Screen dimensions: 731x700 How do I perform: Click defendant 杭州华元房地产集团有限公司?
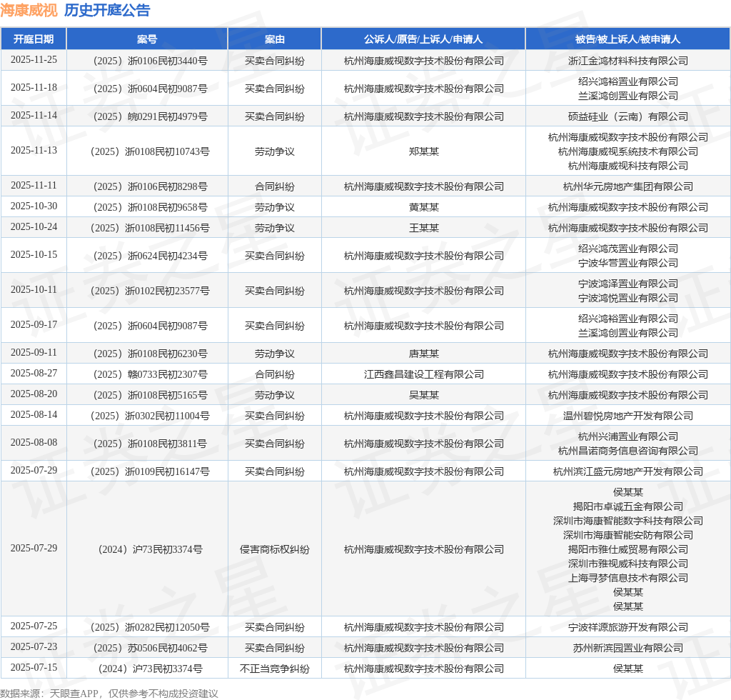tap(628, 186)
